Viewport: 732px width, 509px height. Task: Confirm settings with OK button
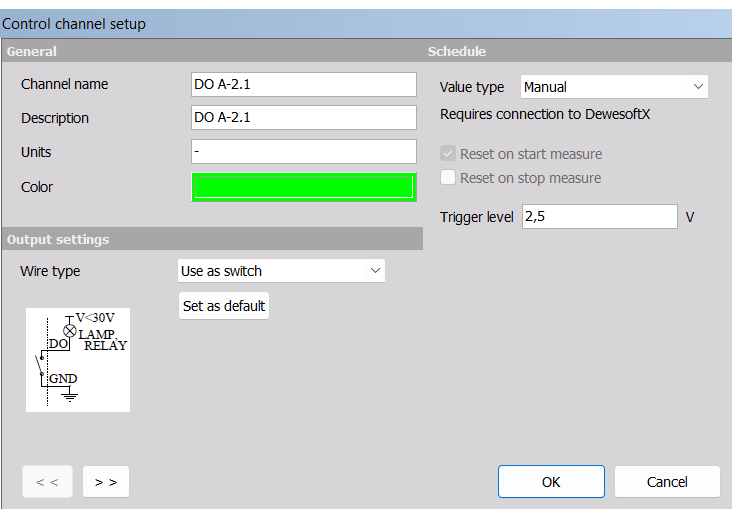(551, 482)
